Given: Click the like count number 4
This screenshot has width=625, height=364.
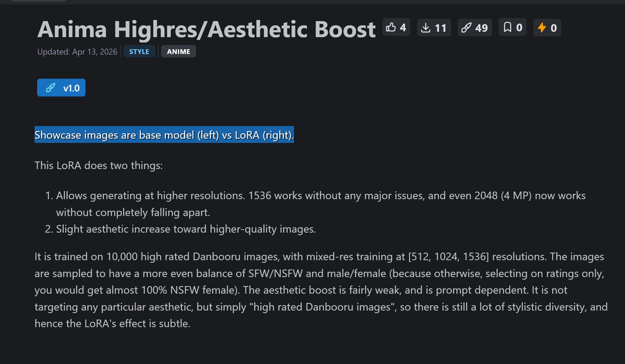Looking at the screenshot, I should pyautogui.click(x=403, y=28).
